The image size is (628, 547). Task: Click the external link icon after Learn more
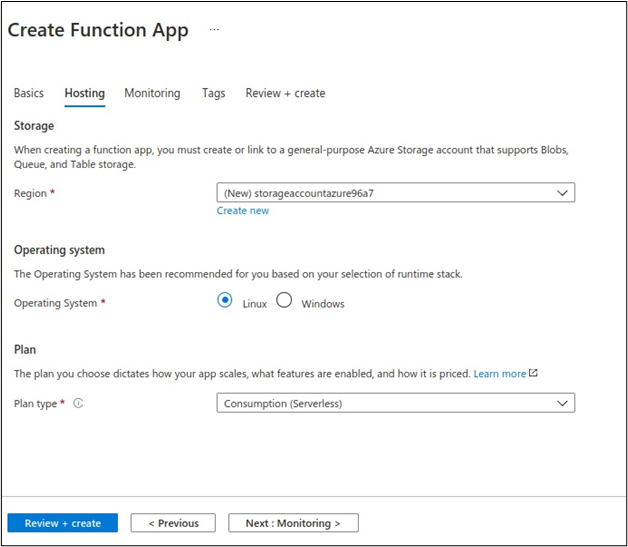(533, 373)
